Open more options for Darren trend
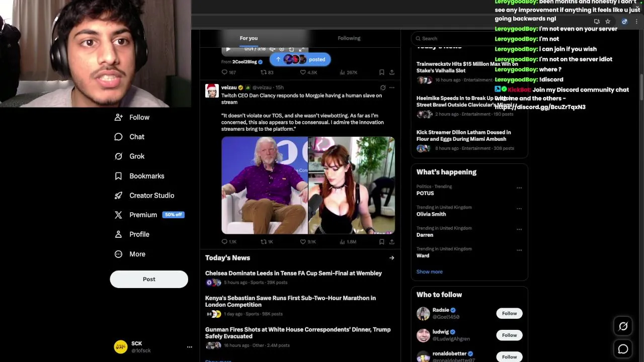 [x=519, y=229]
